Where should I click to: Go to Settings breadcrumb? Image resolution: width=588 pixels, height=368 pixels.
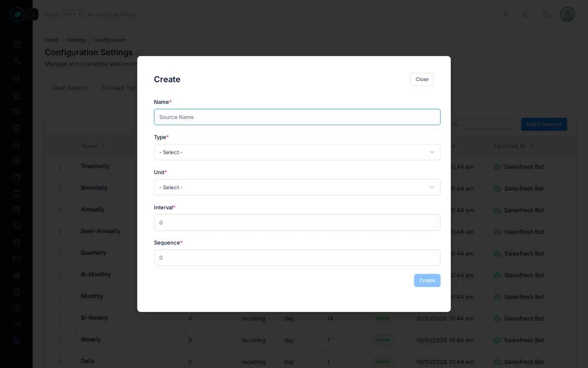point(76,40)
